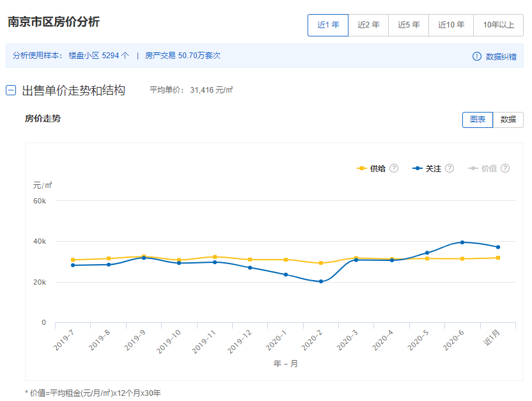
Task: Click the gray 价值 legend marker
Action: (473, 169)
